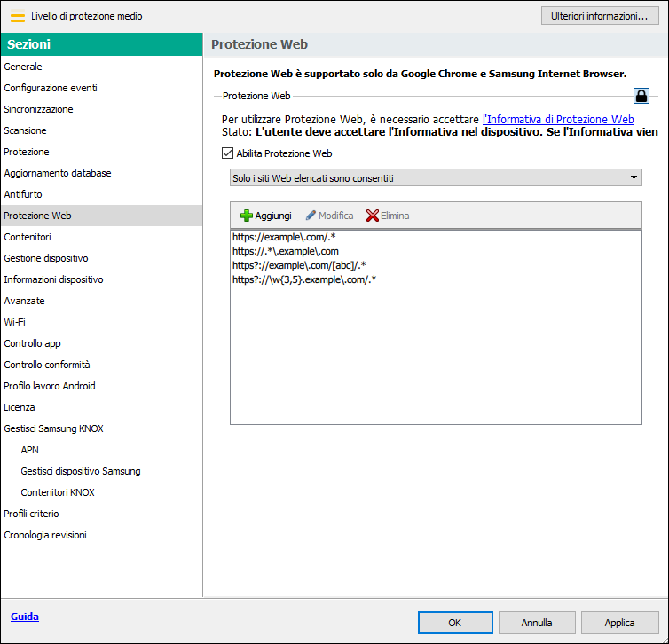Select the https?://\w{3,5}.example list entry

click(x=304, y=280)
